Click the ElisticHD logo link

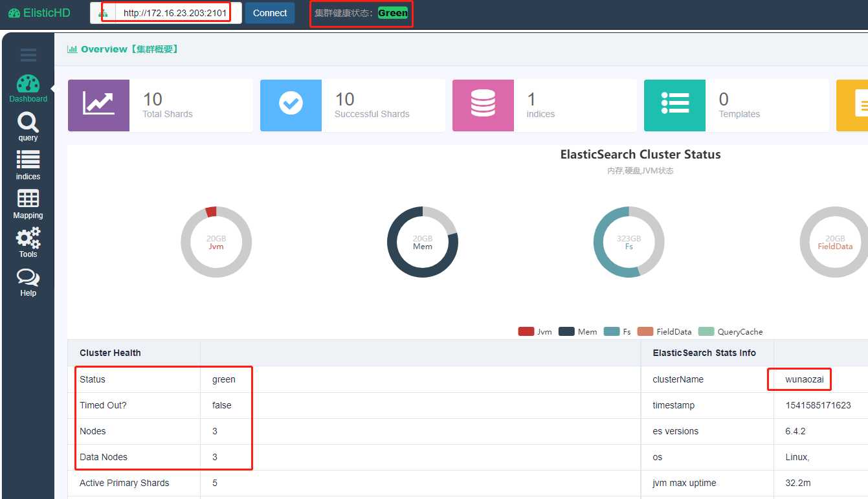point(39,13)
